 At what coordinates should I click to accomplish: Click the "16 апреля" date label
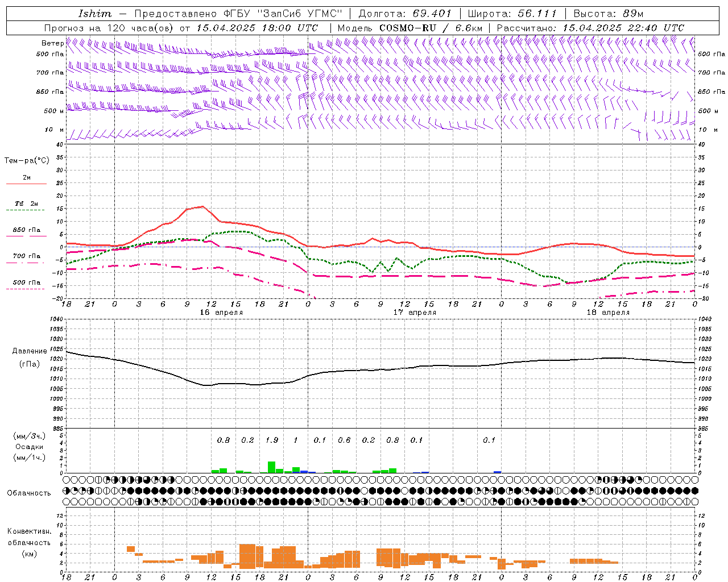click(x=221, y=313)
